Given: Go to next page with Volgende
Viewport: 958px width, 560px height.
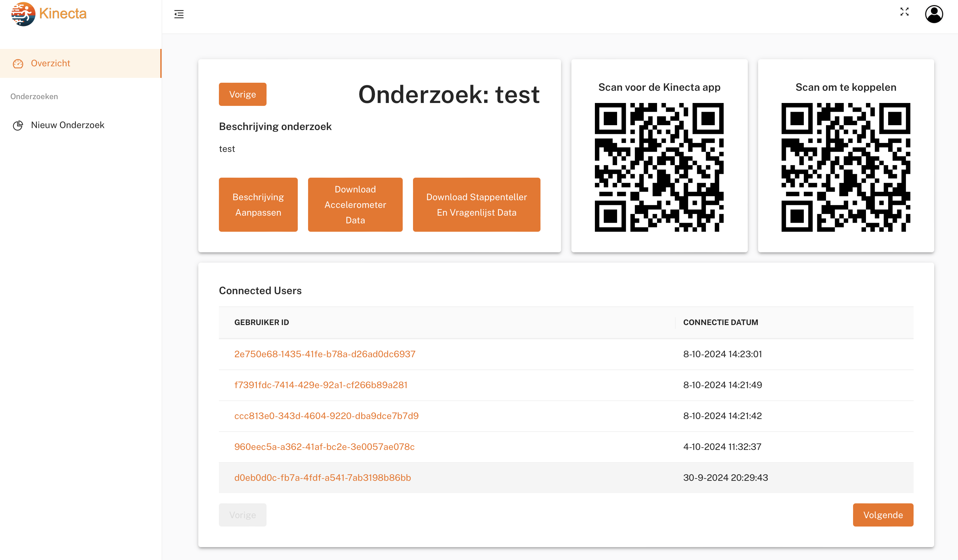Looking at the screenshot, I should [882, 515].
